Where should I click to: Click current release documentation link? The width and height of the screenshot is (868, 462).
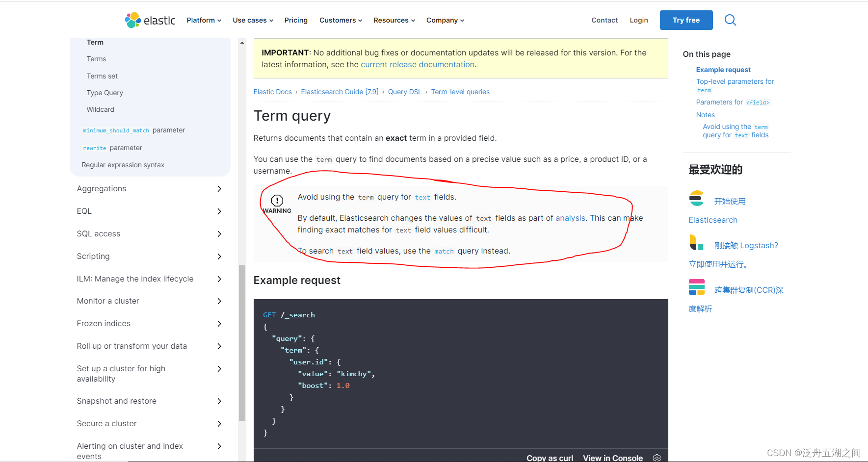click(x=418, y=65)
